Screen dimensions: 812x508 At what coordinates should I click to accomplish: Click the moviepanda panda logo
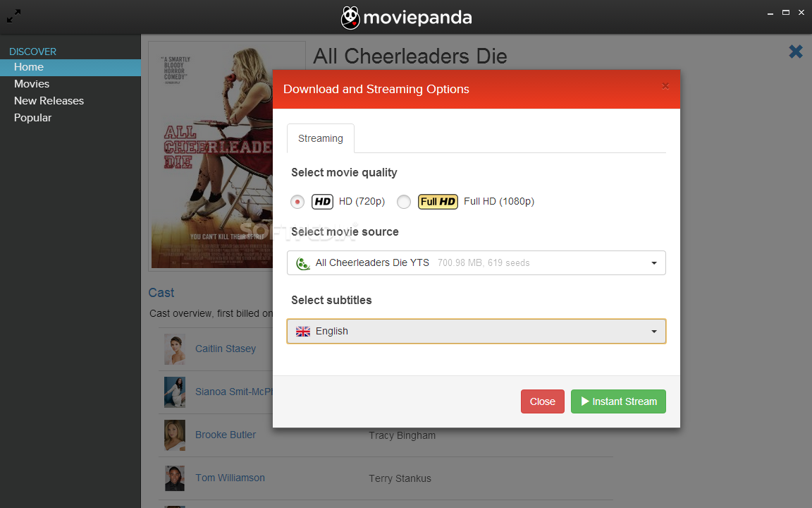350,18
